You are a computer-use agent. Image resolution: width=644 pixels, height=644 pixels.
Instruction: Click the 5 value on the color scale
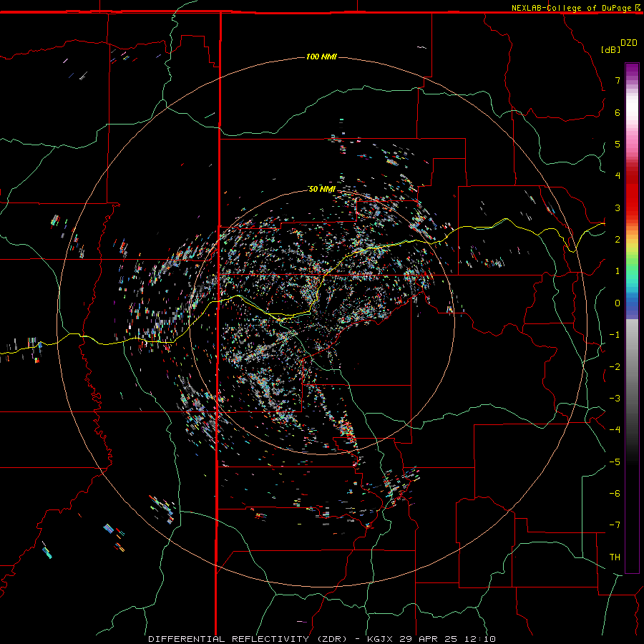618,144
